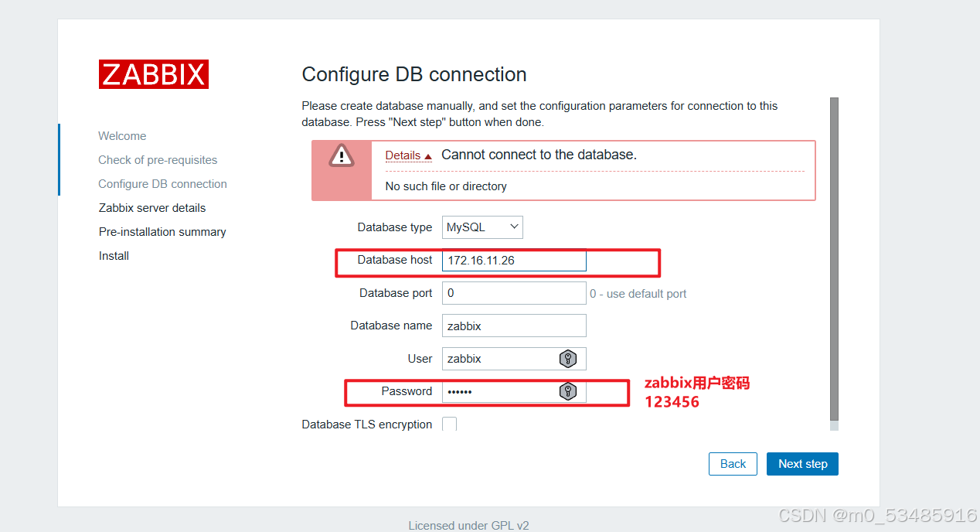
Task: Click the page scrollbar on the right
Action: [x=835, y=263]
